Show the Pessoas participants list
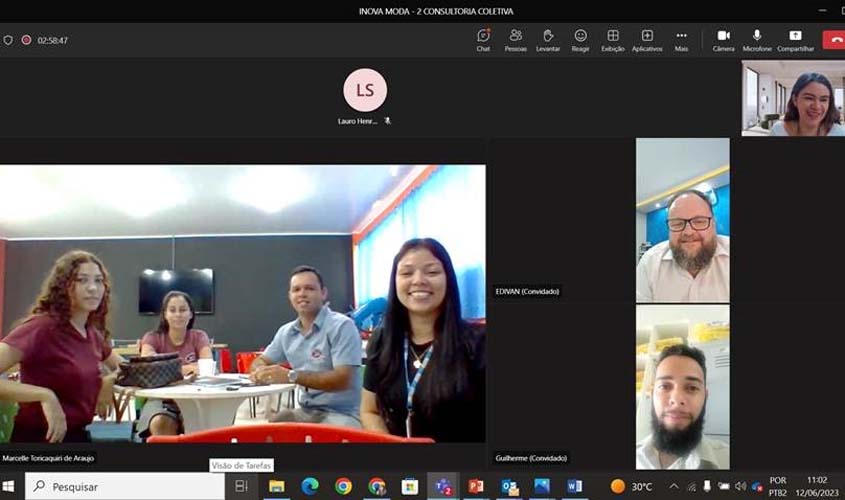Image resolution: width=845 pixels, height=500 pixels. pyautogui.click(x=515, y=39)
